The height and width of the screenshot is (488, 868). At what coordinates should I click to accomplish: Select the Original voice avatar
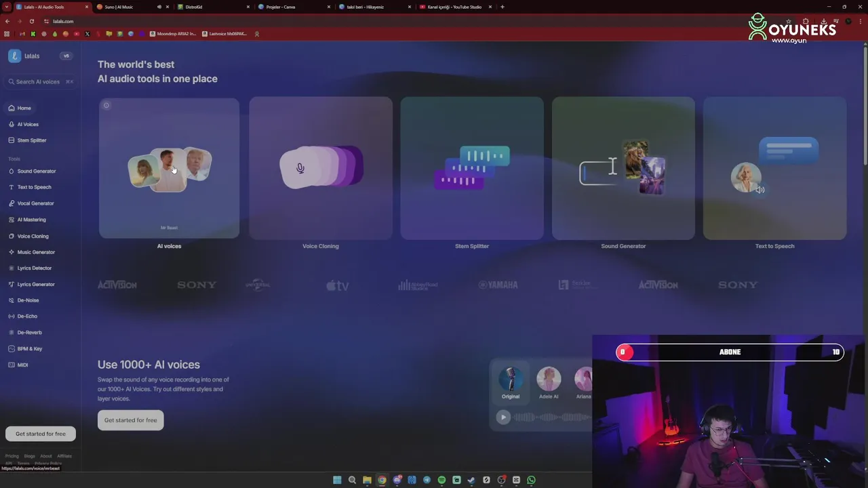[511, 380]
